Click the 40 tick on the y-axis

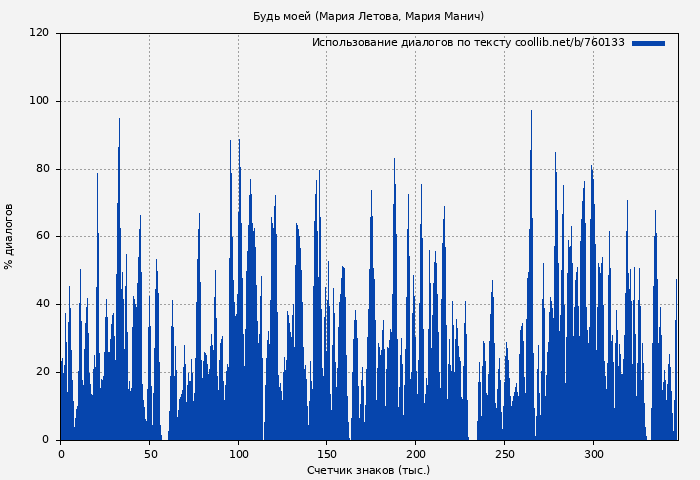[x=42, y=304]
